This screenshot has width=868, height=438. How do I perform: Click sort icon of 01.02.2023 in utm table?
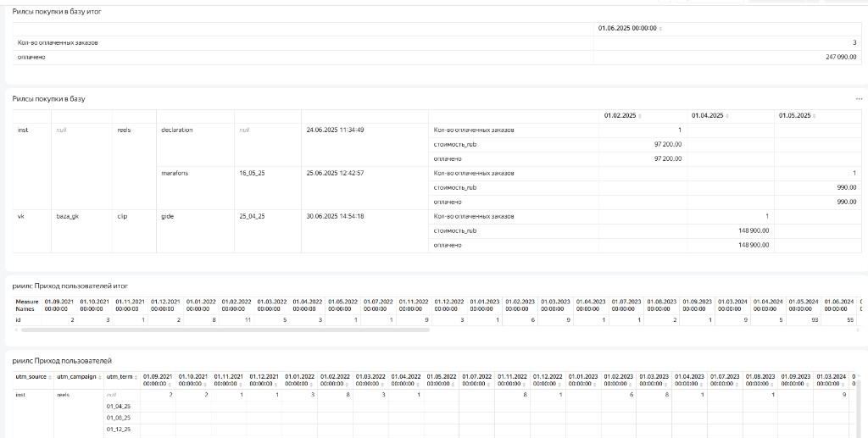coord(630,384)
